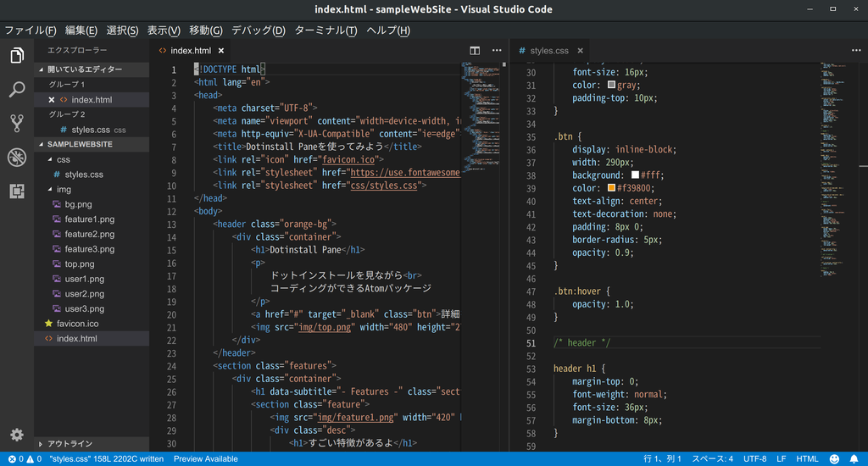Click the top.png image file icon
This screenshot has height=466, width=868.
point(57,264)
